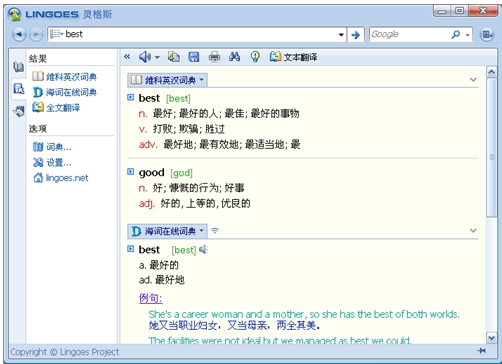Click the scrollbar up arrow

(491, 72)
